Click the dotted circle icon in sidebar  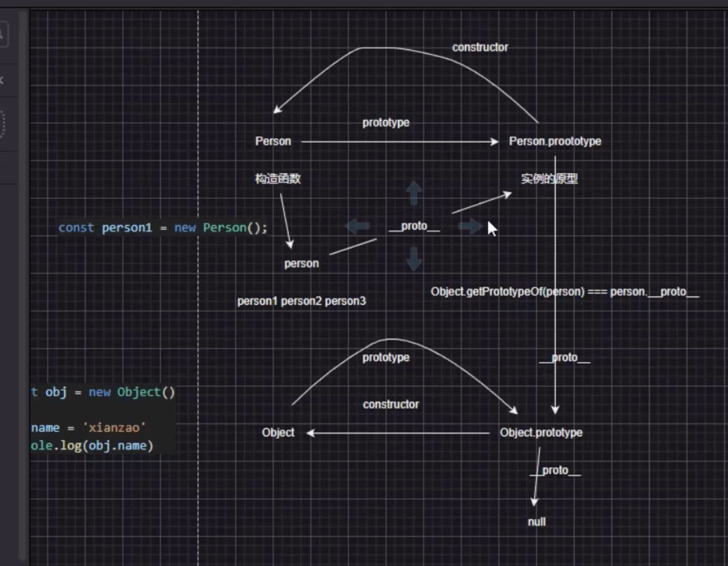[2, 123]
